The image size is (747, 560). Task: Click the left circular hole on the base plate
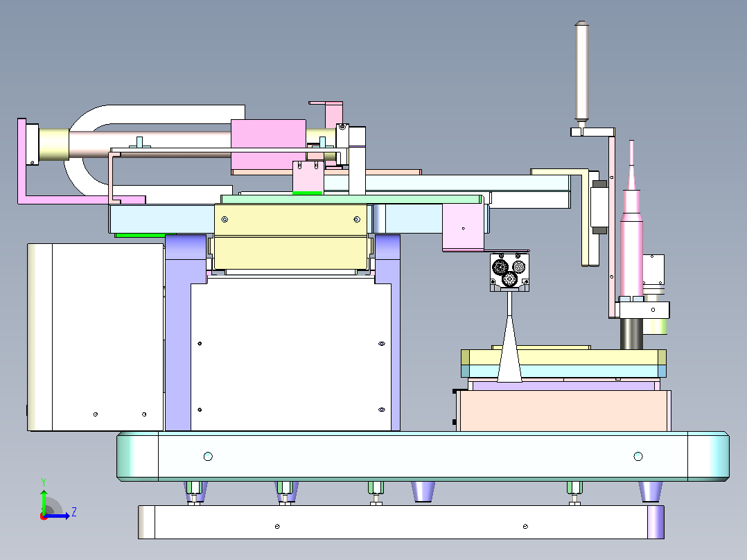(x=208, y=457)
